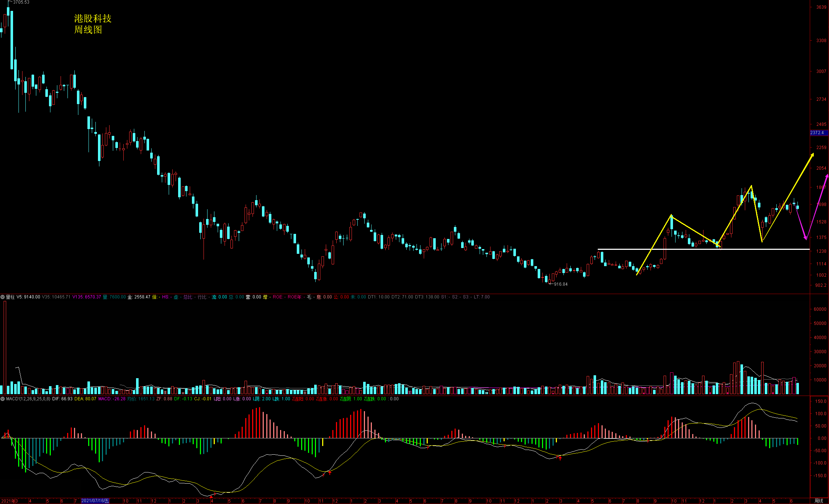The width and height of the screenshot is (829, 504).
Task: Click the DEA: 80.07 value in MACD header
Action: click(x=85, y=399)
